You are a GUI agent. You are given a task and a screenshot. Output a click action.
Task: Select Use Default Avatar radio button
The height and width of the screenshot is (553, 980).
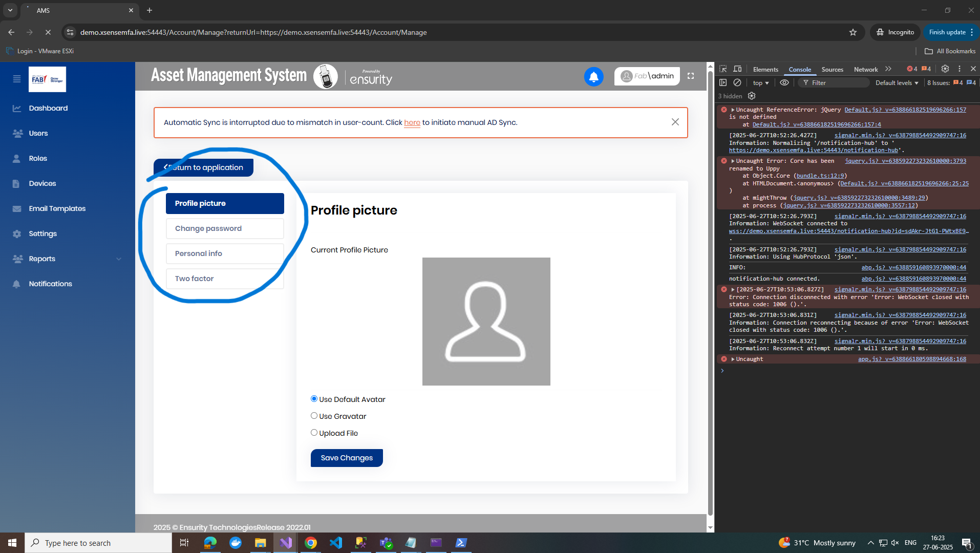click(x=314, y=399)
